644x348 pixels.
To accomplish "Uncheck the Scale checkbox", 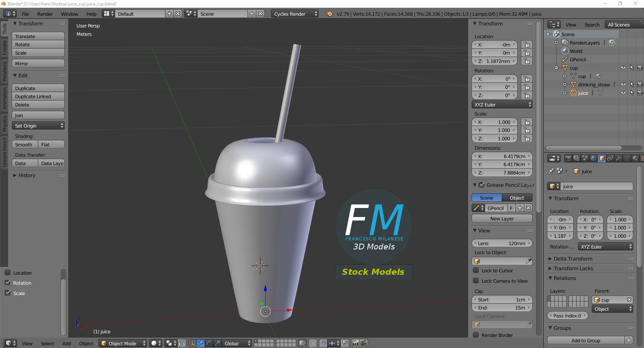I will click(x=8, y=293).
